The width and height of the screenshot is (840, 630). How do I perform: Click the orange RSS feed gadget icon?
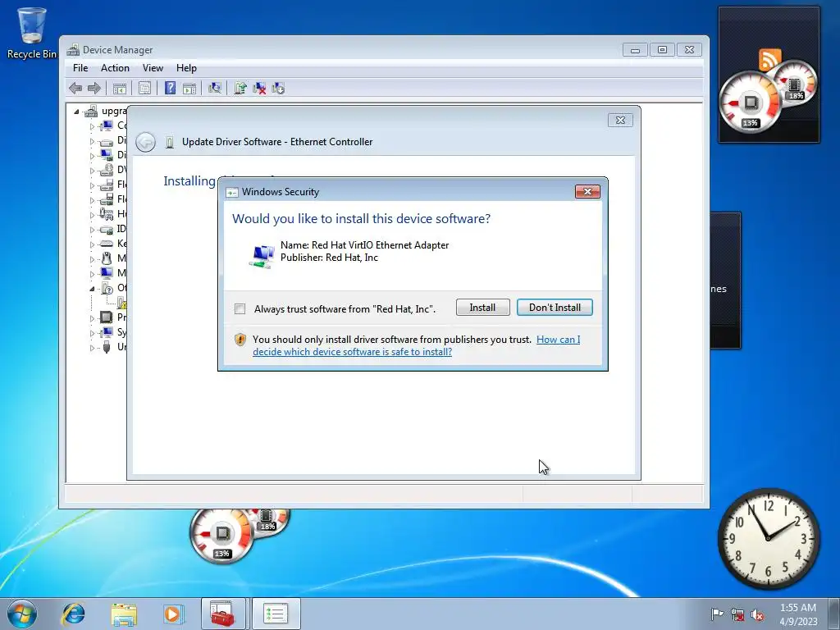point(769,59)
